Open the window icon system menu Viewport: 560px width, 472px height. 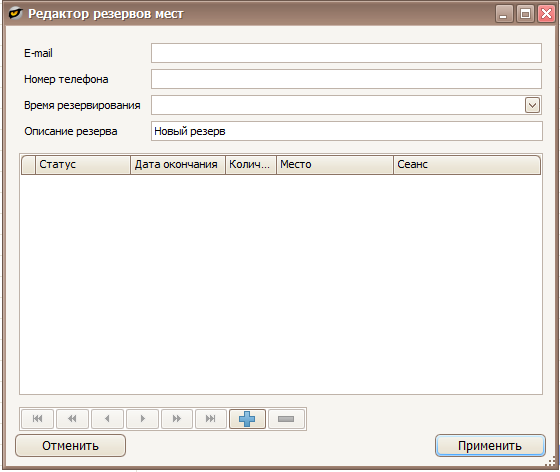[15, 14]
